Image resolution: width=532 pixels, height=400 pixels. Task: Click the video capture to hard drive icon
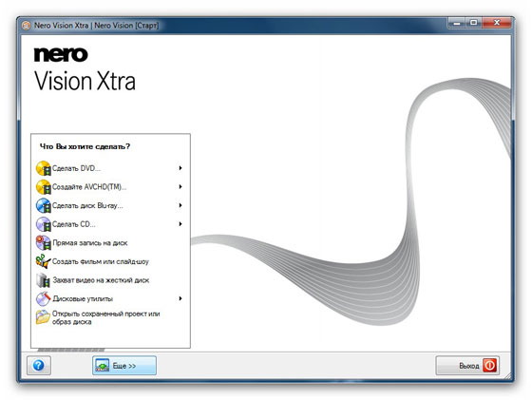click(x=44, y=280)
